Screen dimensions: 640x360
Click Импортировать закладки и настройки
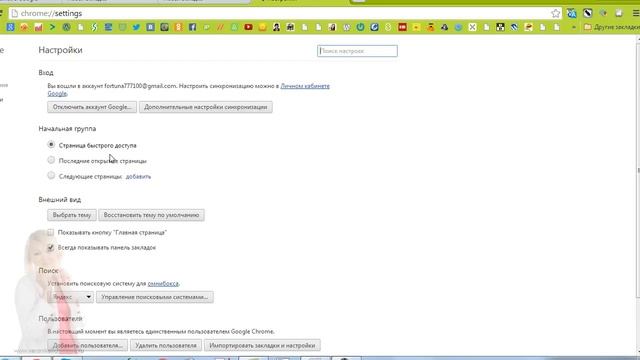[262, 345]
